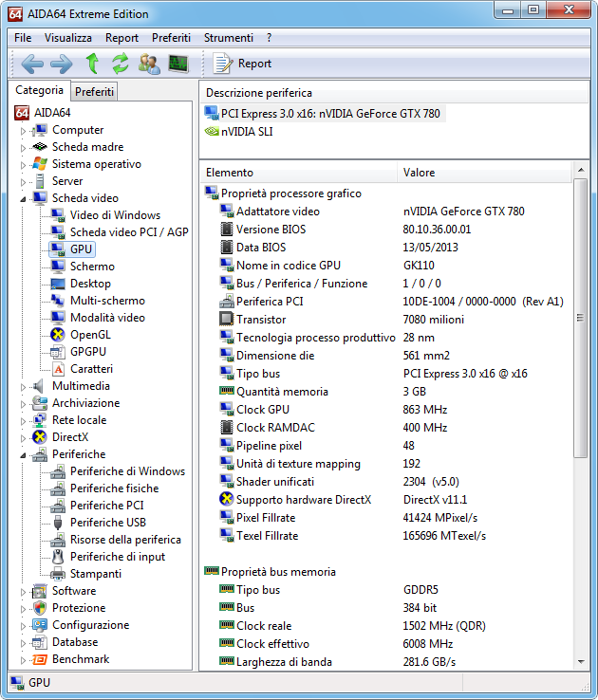The height and width of the screenshot is (700, 598).
Task: Expand the Sistema operativo node
Action: tap(23, 165)
